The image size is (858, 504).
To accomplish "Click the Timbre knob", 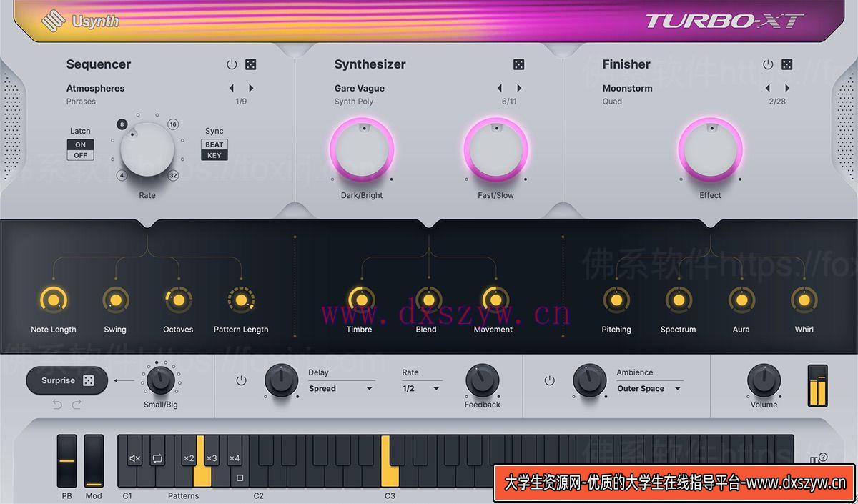I will coord(361,300).
